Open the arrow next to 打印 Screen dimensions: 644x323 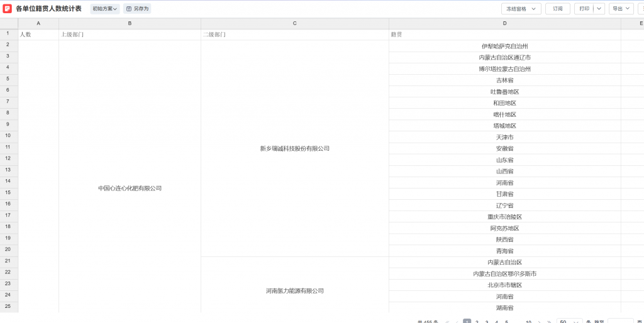[599, 9]
